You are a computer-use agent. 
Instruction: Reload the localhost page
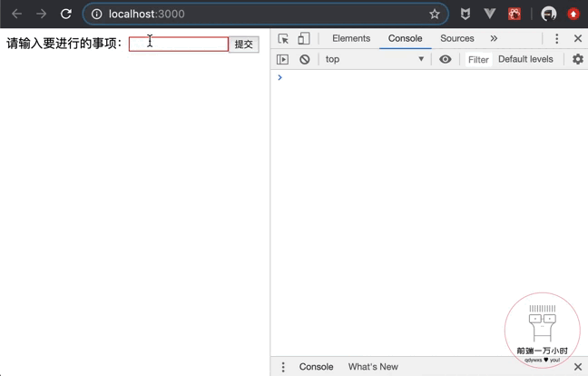point(66,14)
